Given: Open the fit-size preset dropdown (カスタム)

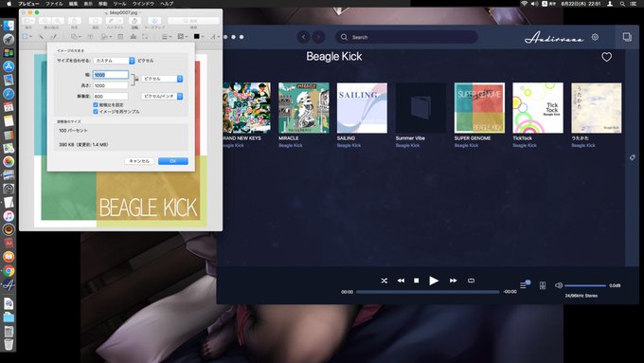Looking at the screenshot, I should (x=115, y=61).
